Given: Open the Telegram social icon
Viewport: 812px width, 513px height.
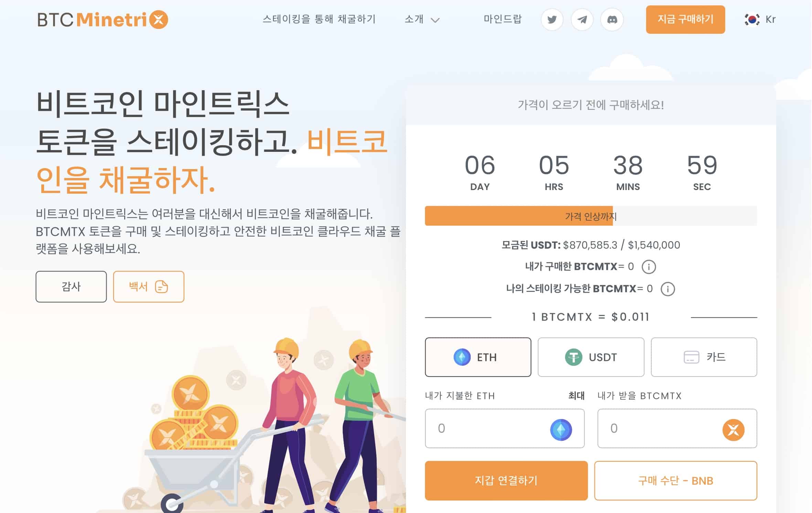Looking at the screenshot, I should click(582, 20).
